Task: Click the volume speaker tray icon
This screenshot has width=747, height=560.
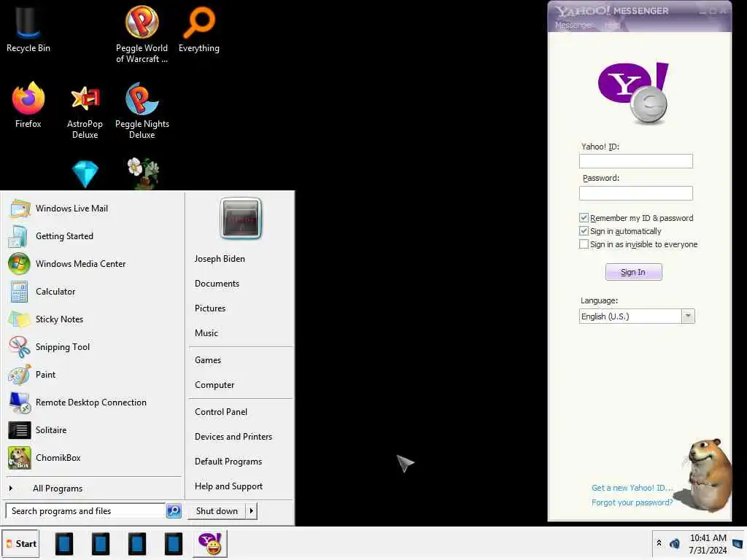Action: (x=675, y=543)
